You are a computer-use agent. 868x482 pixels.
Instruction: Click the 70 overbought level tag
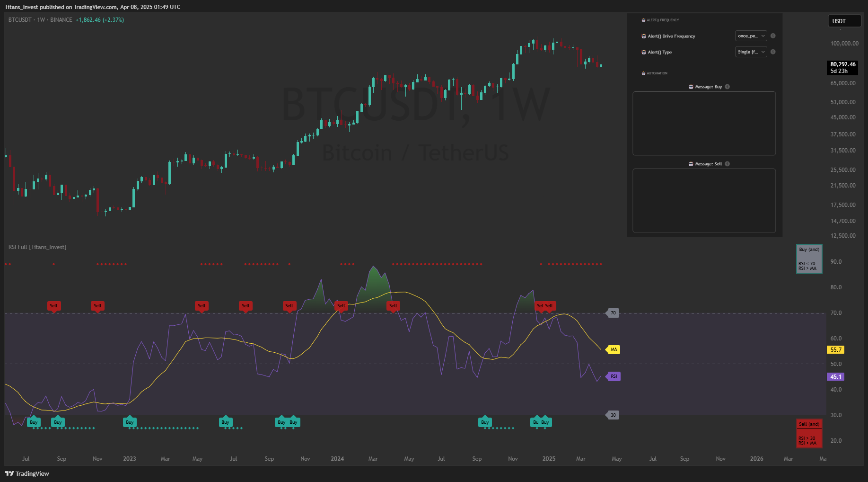point(613,313)
